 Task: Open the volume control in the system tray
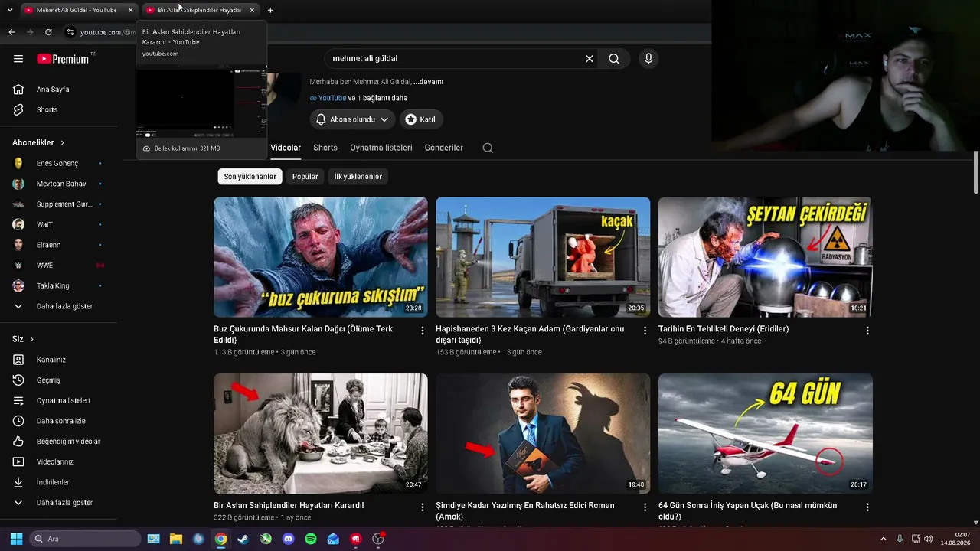pyautogui.click(x=929, y=539)
